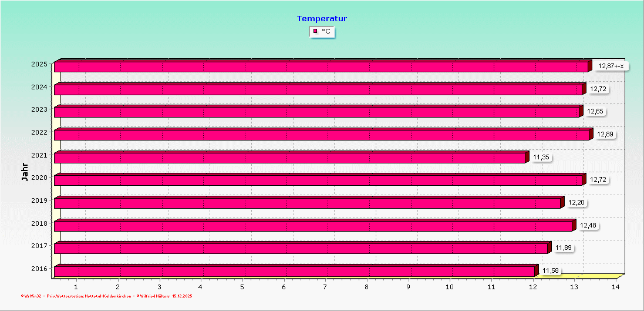Select the 2016 temperature bar
The height and width of the screenshot is (311, 644).
pos(294,271)
